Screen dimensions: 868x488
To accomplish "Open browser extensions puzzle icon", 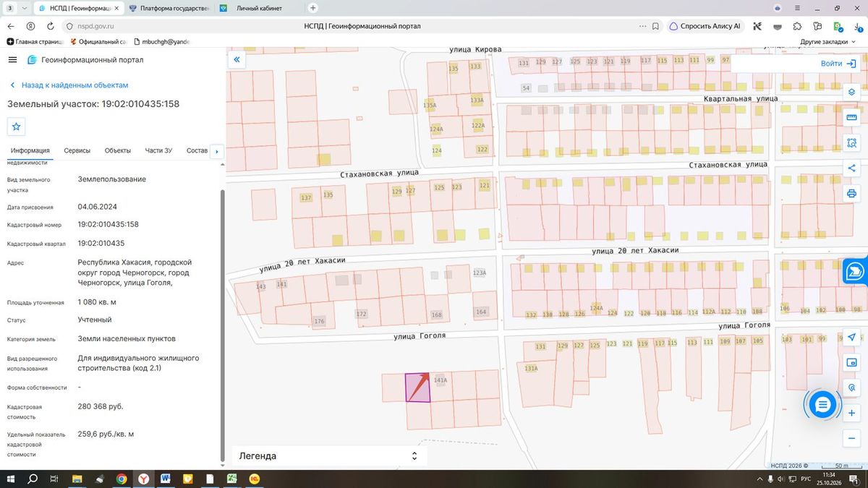I will coord(797,26).
